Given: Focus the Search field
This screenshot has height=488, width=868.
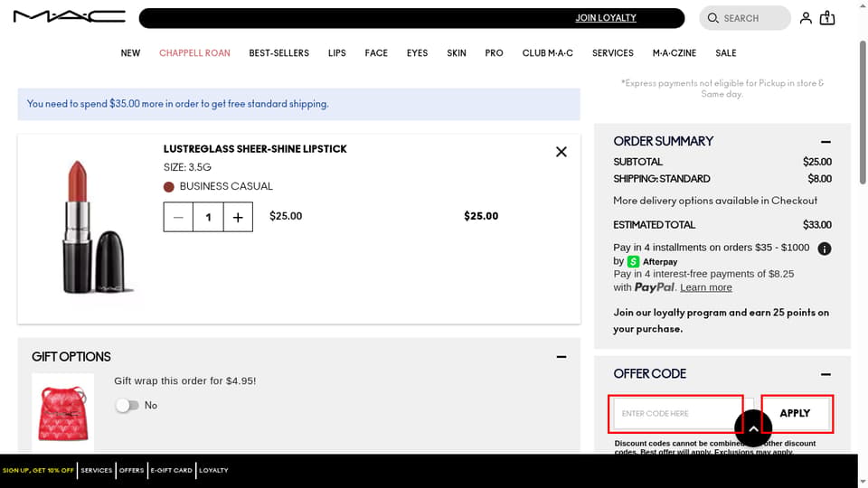Looking at the screenshot, I should [745, 18].
